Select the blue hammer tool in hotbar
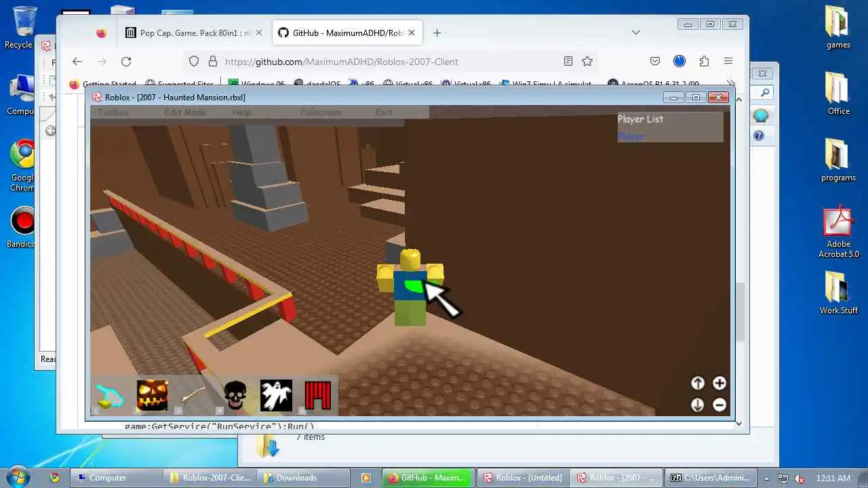The height and width of the screenshot is (488, 868). pos(110,396)
